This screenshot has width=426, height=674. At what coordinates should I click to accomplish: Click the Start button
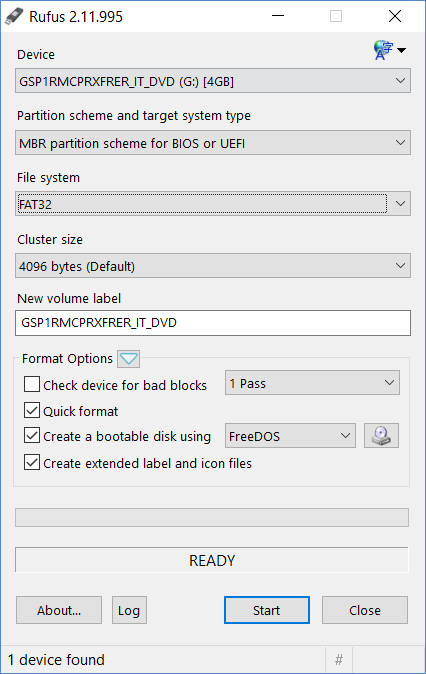[267, 610]
